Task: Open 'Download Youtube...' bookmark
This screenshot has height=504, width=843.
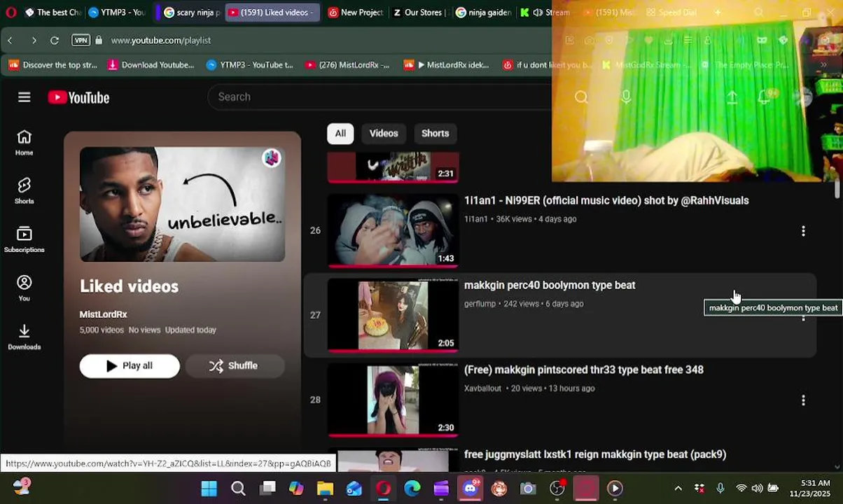Action: pos(151,65)
